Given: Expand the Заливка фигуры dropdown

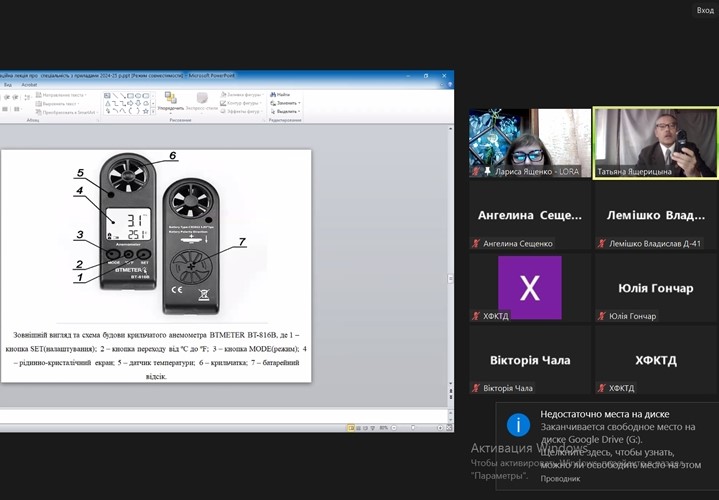Looking at the screenshot, I should 263,94.
